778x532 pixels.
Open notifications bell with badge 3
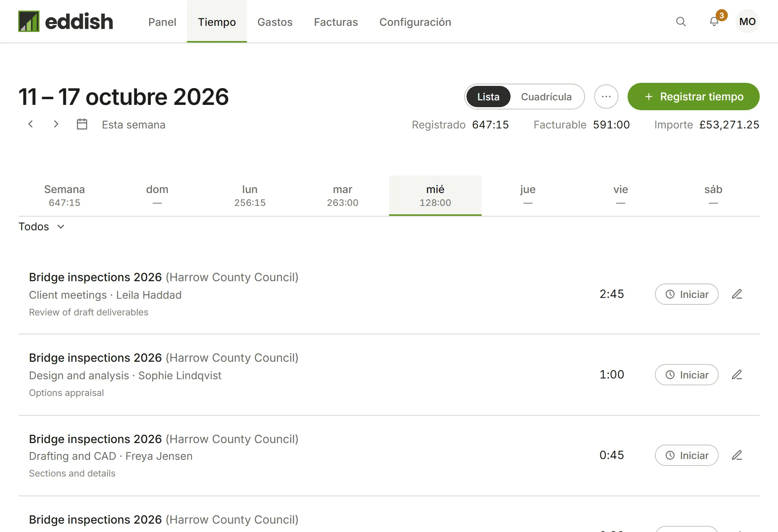[714, 22]
